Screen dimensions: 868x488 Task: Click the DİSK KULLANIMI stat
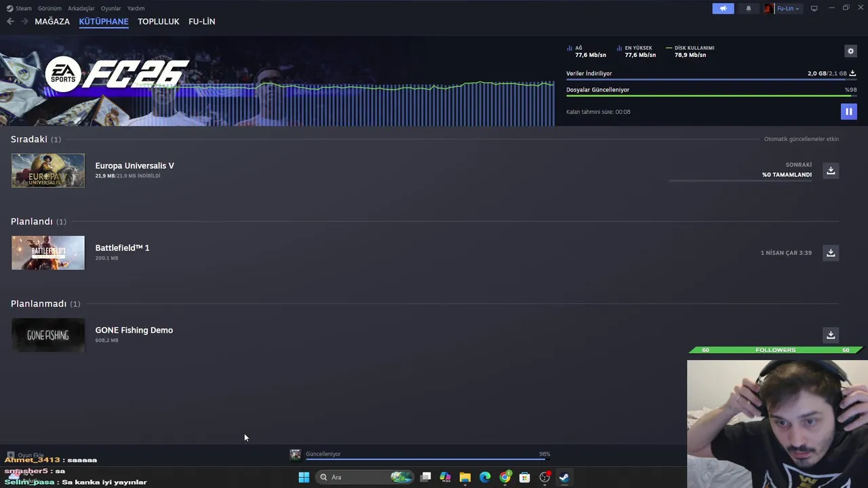[690, 52]
